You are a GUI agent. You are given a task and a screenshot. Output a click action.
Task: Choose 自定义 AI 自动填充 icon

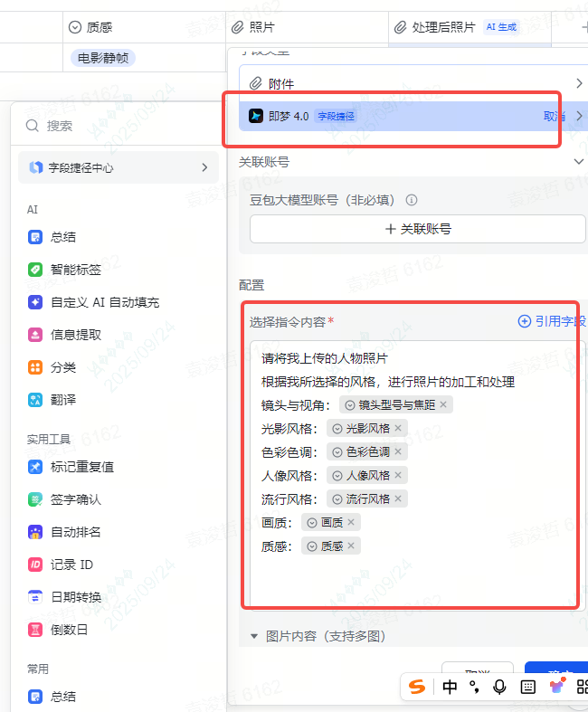pyautogui.click(x=35, y=302)
